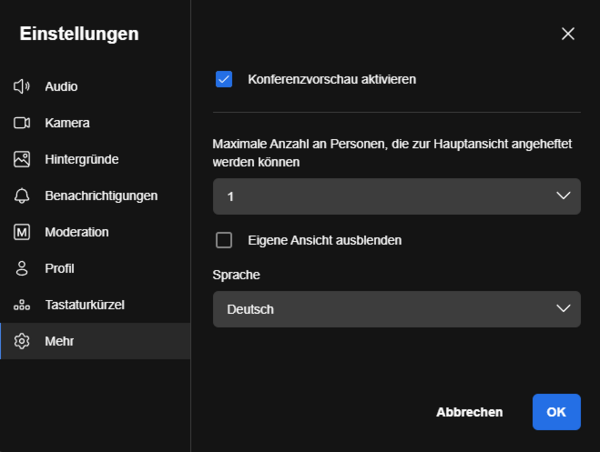Select the Mehr settings tab

(x=95, y=341)
